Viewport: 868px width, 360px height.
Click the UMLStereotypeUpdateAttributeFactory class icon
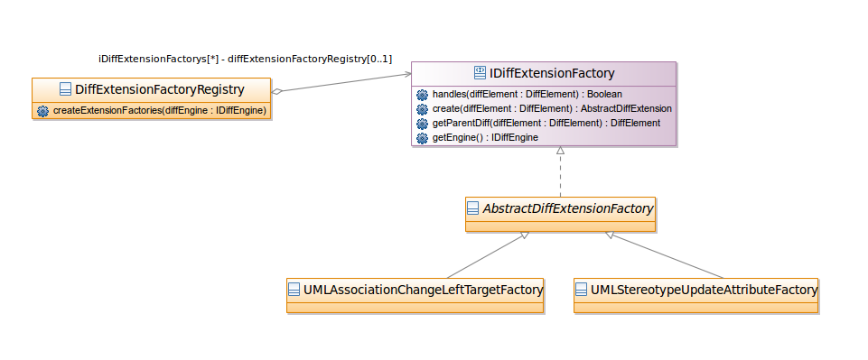pyautogui.click(x=582, y=290)
